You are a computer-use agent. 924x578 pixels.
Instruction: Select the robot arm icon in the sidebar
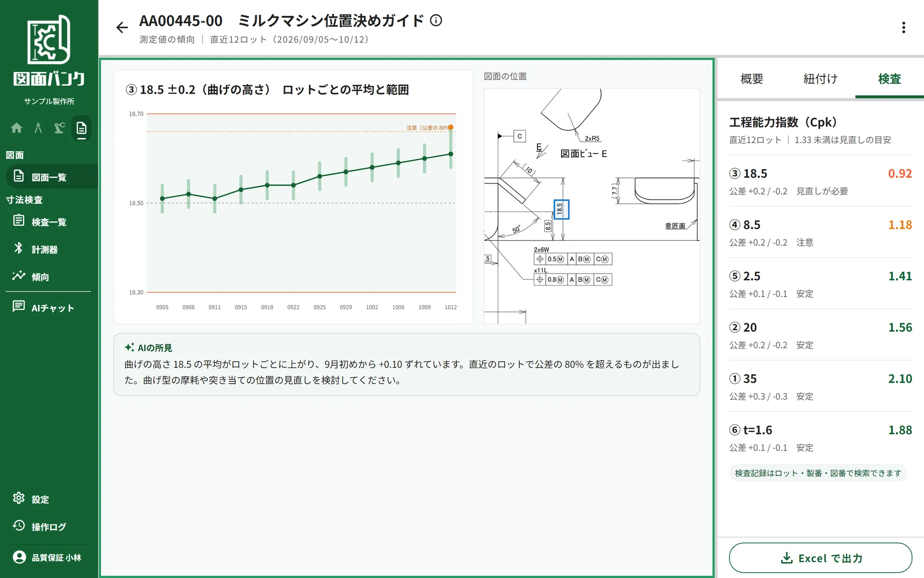coord(60,128)
